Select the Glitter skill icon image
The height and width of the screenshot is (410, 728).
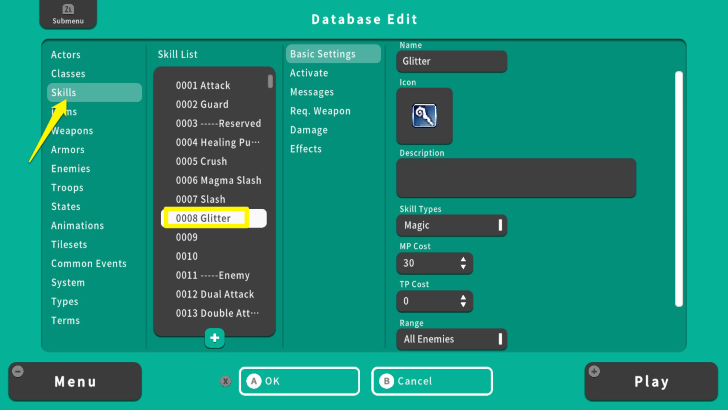point(424,116)
